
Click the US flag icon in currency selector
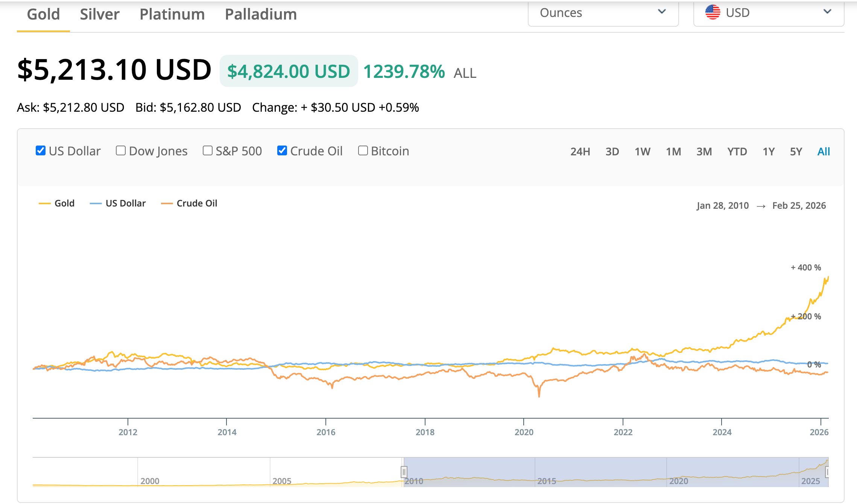[x=713, y=12]
